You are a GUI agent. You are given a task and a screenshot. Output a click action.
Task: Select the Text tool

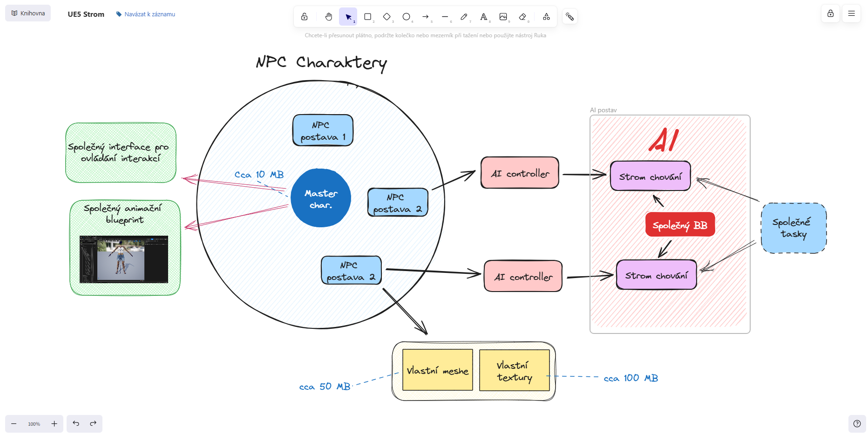coord(484,17)
